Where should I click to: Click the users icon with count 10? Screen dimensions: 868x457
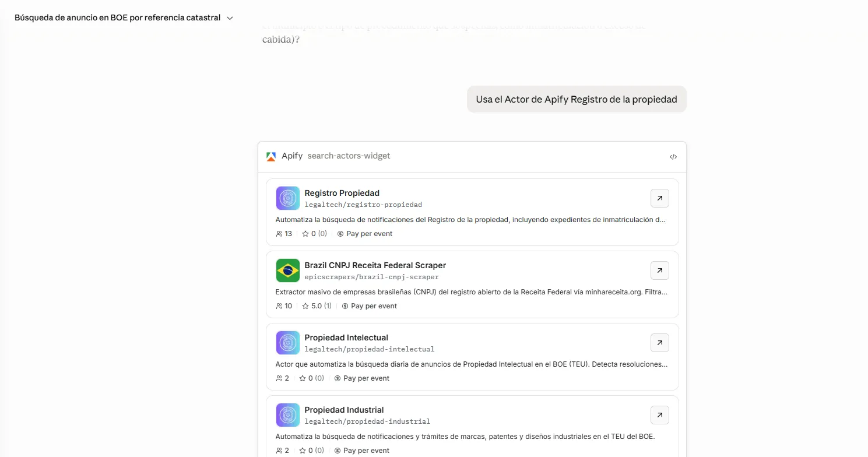(279, 306)
